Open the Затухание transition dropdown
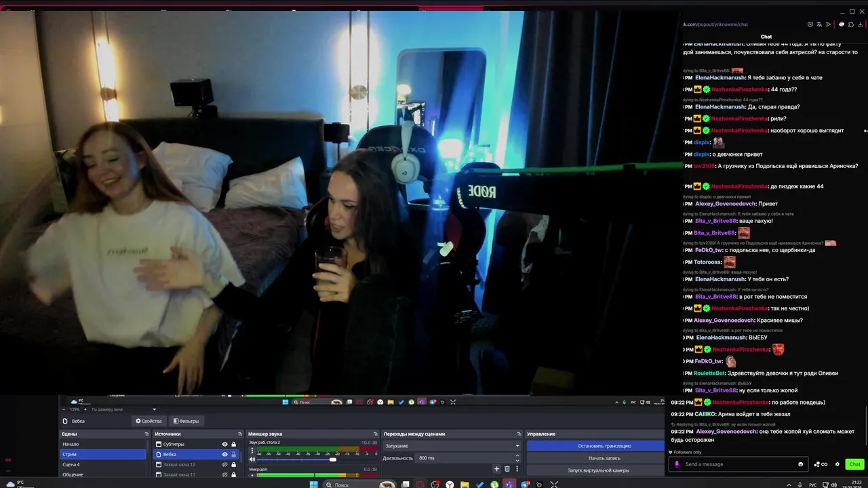The height and width of the screenshot is (488, 868). coord(452,446)
